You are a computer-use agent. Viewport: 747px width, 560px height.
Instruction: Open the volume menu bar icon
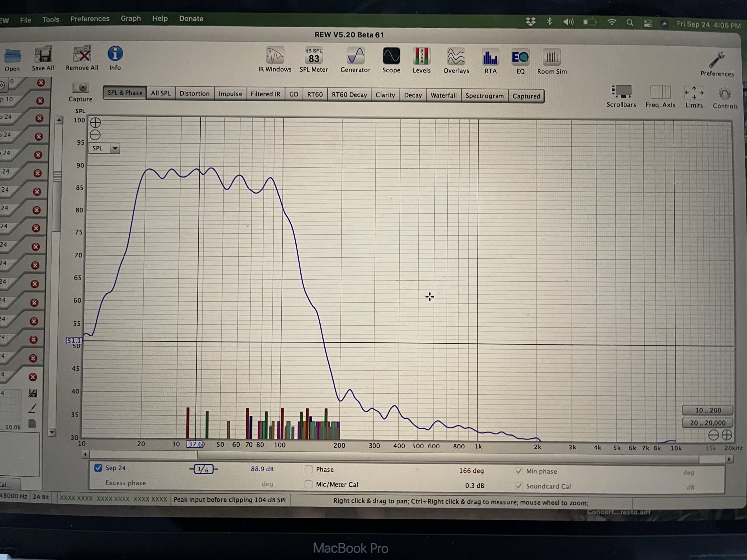click(x=568, y=22)
